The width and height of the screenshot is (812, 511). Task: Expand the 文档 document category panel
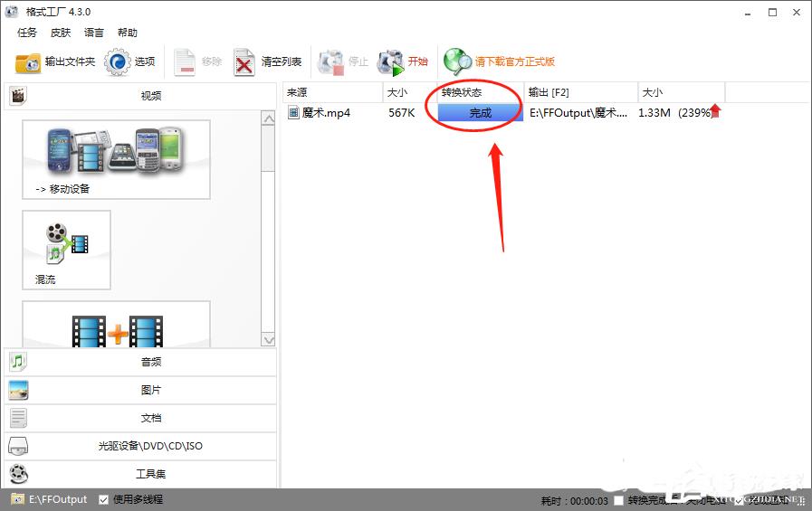[140, 418]
